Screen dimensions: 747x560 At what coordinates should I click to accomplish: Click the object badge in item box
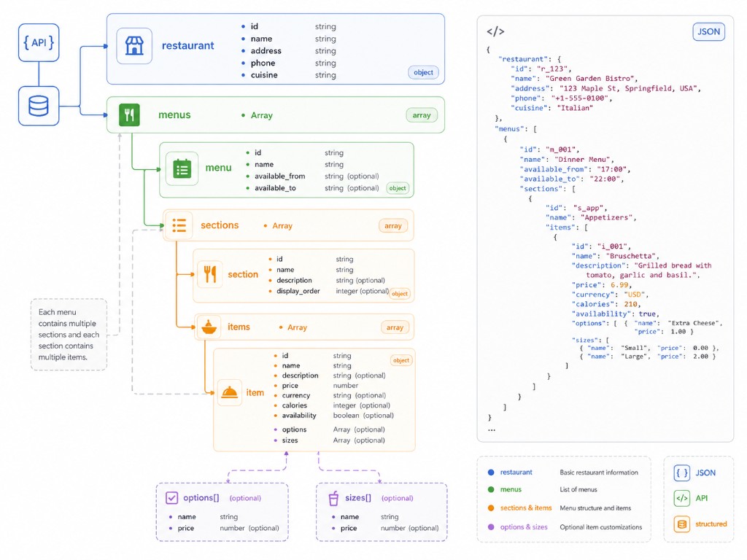(x=401, y=360)
